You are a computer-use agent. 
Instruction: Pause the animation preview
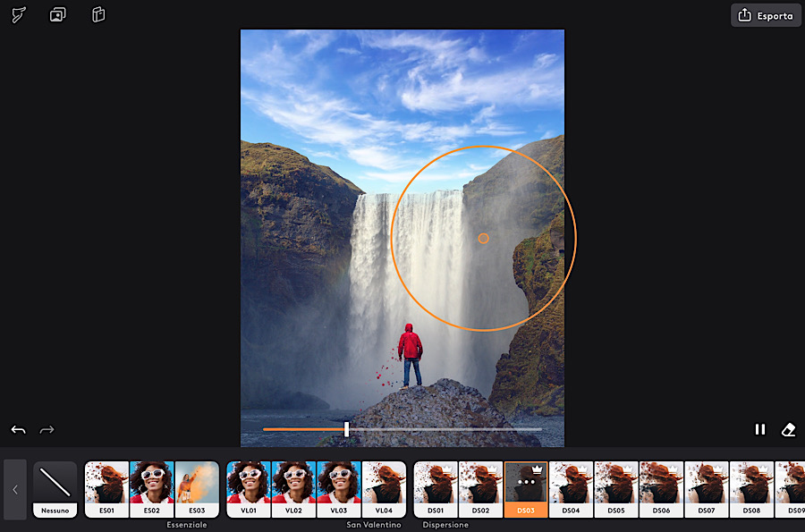(x=759, y=429)
